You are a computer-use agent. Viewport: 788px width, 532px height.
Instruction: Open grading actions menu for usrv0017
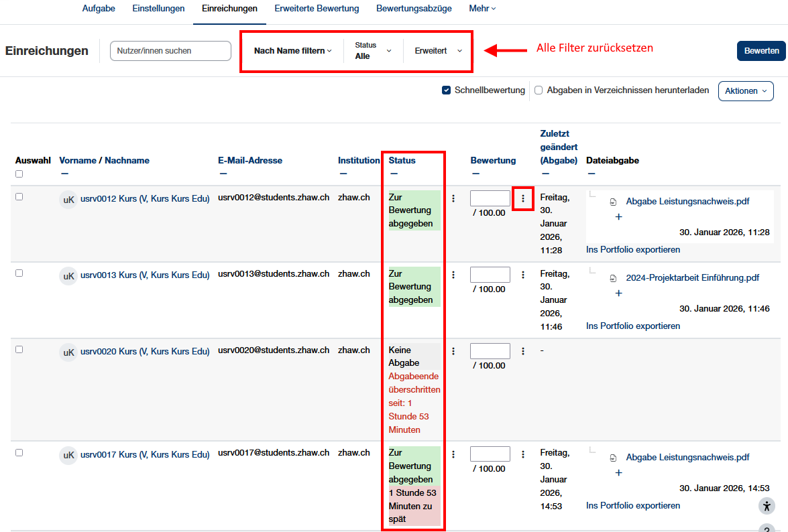click(x=523, y=455)
